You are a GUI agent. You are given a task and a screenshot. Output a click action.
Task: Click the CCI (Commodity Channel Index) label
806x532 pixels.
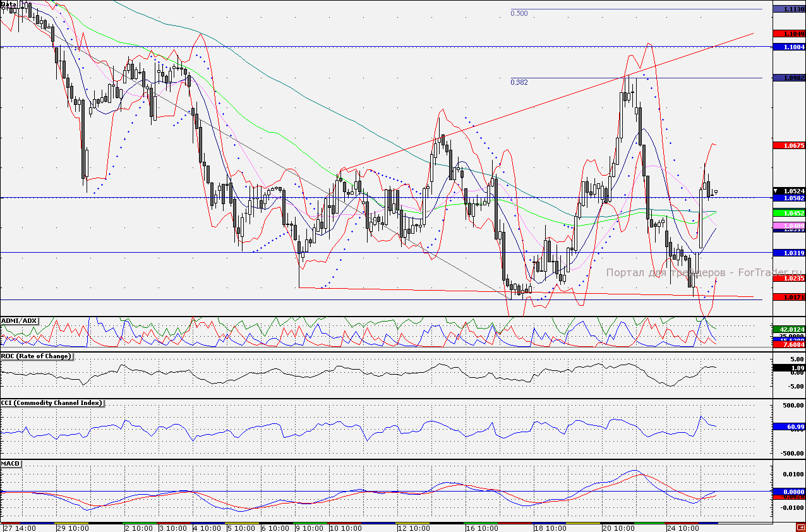(x=52, y=403)
